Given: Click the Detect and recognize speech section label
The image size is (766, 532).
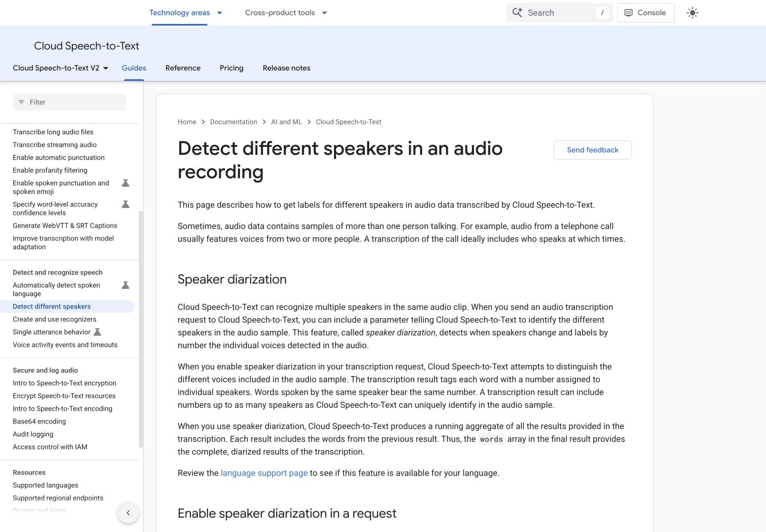Looking at the screenshot, I should click(57, 272).
